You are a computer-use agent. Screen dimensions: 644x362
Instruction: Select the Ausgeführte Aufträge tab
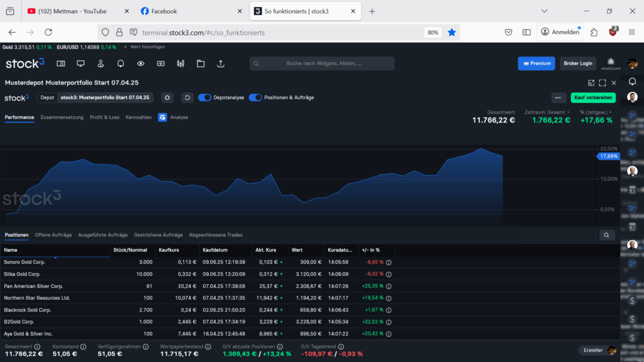click(103, 235)
